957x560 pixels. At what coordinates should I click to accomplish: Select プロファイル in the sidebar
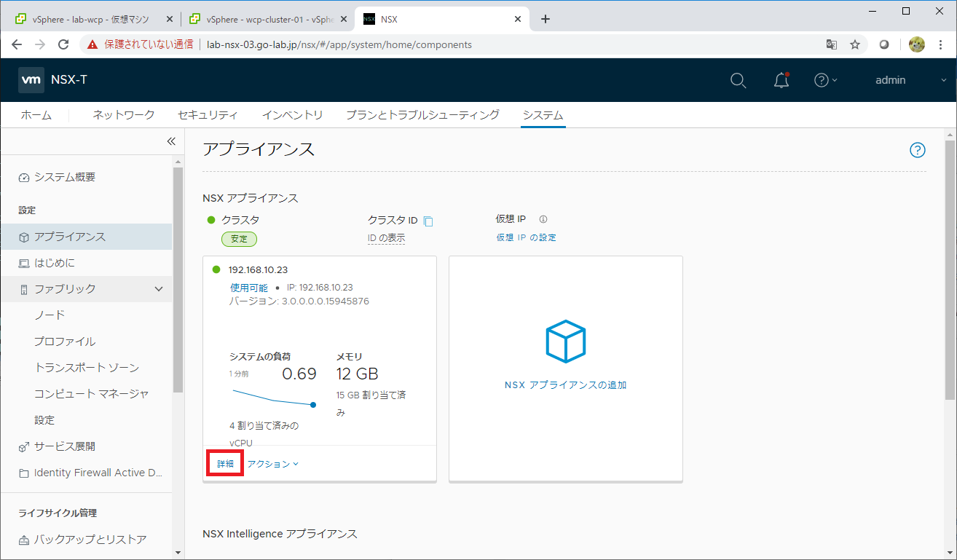65,342
